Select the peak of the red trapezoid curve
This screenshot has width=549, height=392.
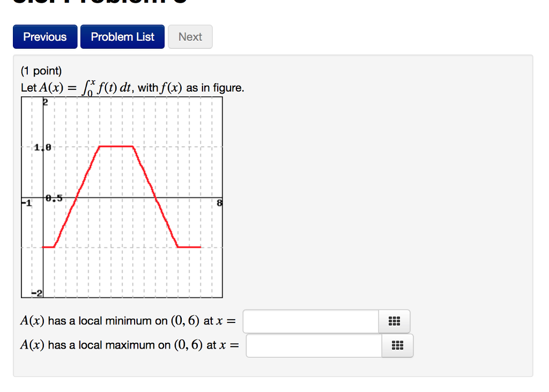[115, 145]
